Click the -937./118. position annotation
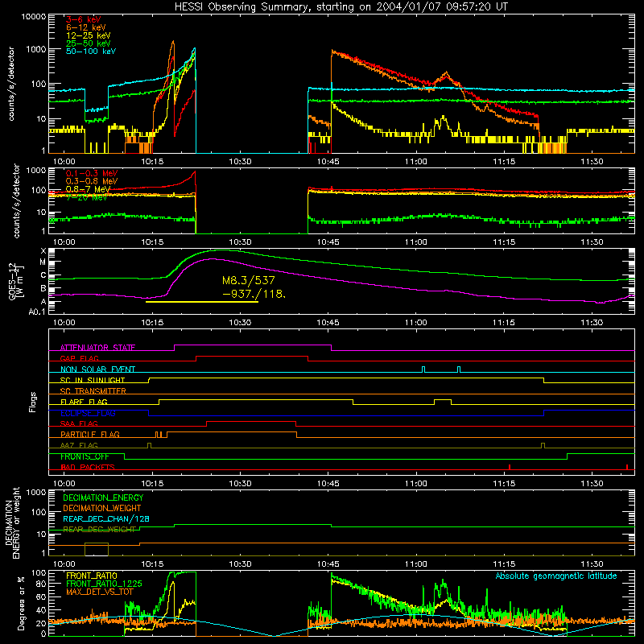This screenshot has height=644, width=644. coord(254,294)
